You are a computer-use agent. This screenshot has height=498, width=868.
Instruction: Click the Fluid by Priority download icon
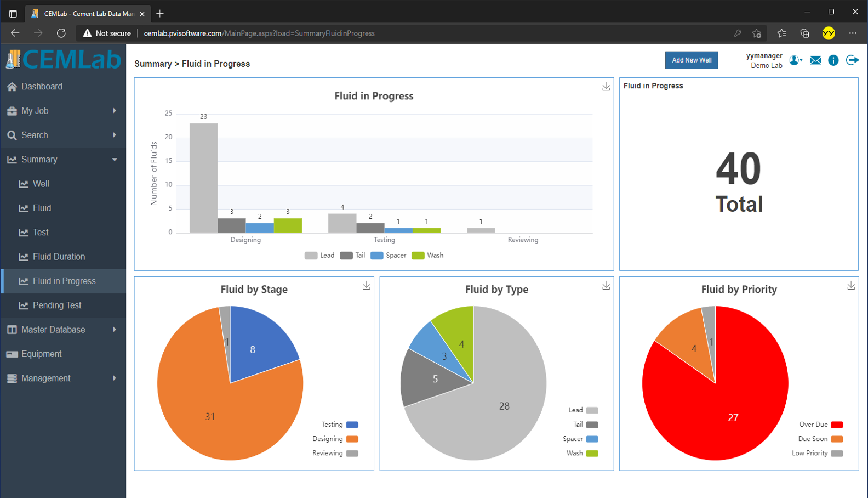851,286
